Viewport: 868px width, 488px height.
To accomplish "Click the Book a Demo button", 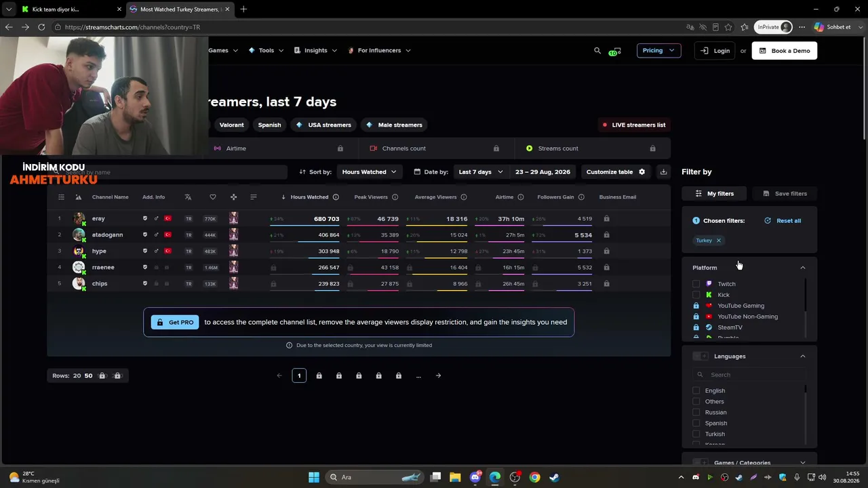I will [785, 51].
